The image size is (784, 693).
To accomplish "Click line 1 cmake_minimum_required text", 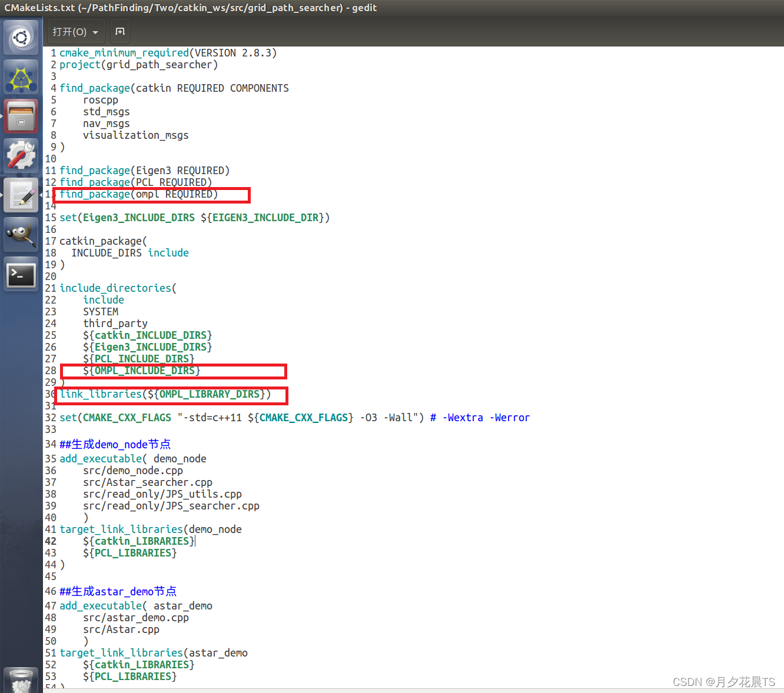I will coord(168,53).
